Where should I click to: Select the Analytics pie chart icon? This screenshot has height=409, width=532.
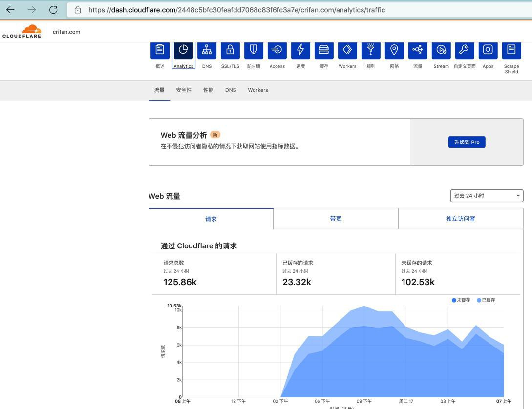183,50
